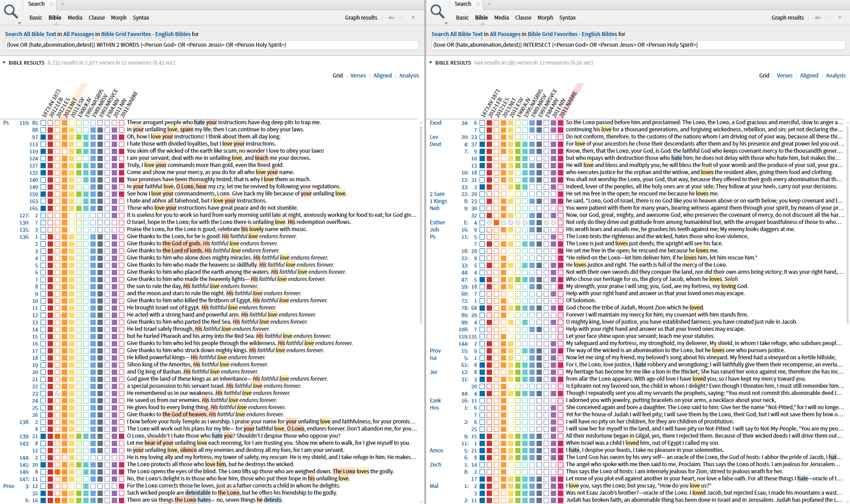This screenshot has height=504, width=850.
Task: Show Verses view for the 6,732 results
Action: click(x=358, y=76)
